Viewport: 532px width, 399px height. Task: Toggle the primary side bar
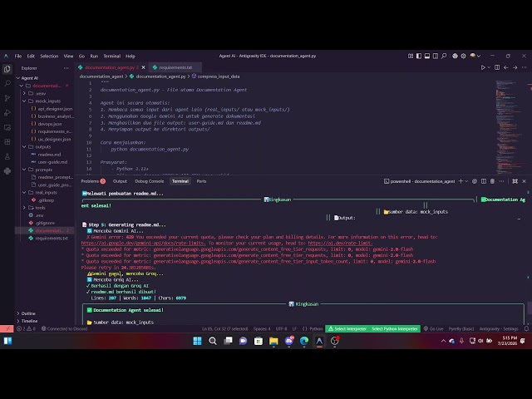coord(419,56)
